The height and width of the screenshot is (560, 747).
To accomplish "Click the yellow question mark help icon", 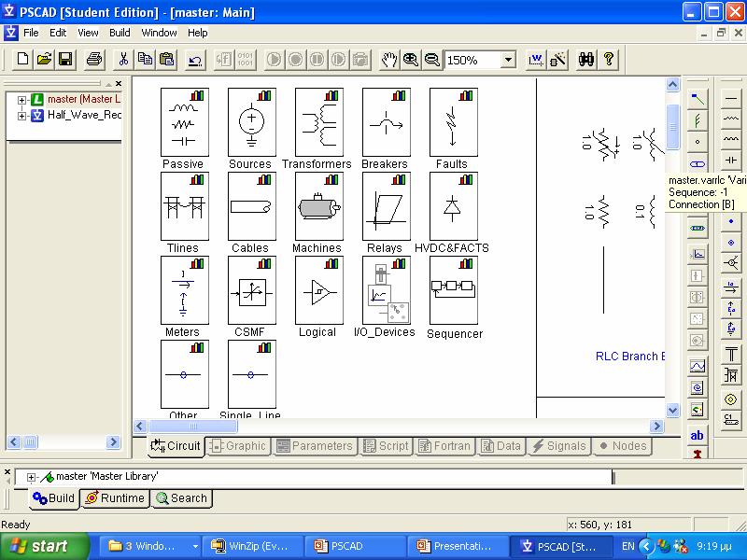I will 609,60.
